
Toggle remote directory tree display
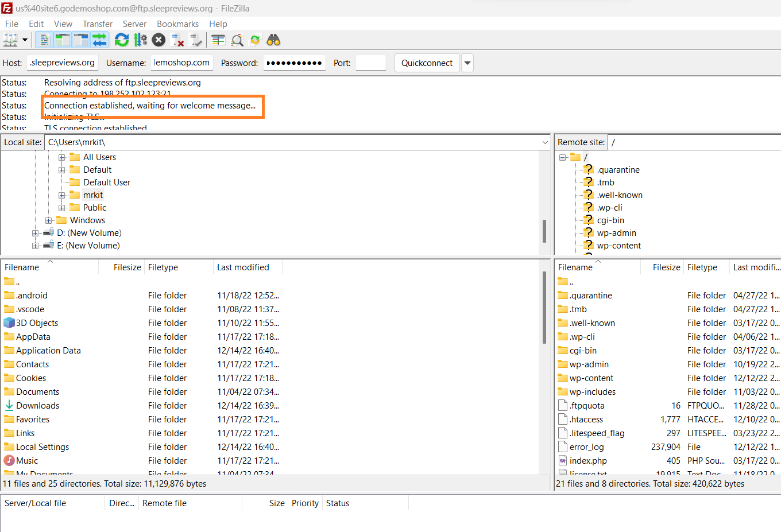(x=81, y=40)
